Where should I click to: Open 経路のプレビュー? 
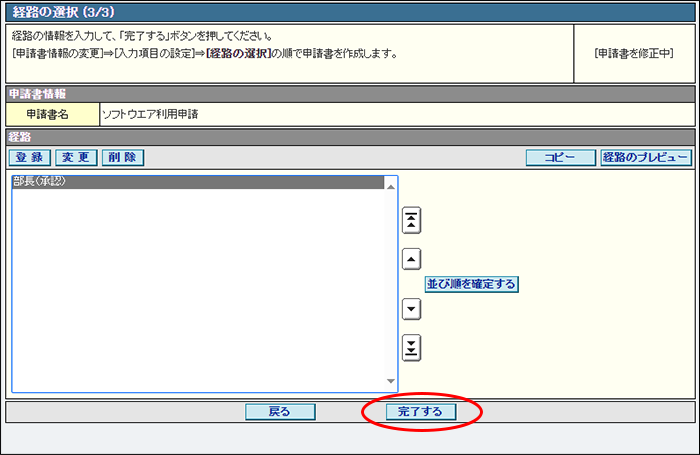(646, 157)
